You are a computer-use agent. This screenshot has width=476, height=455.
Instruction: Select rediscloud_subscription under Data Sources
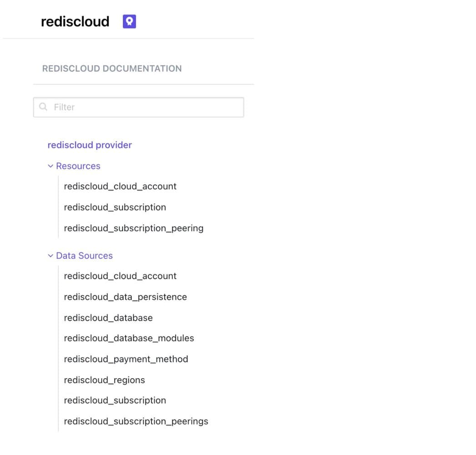click(x=115, y=400)
